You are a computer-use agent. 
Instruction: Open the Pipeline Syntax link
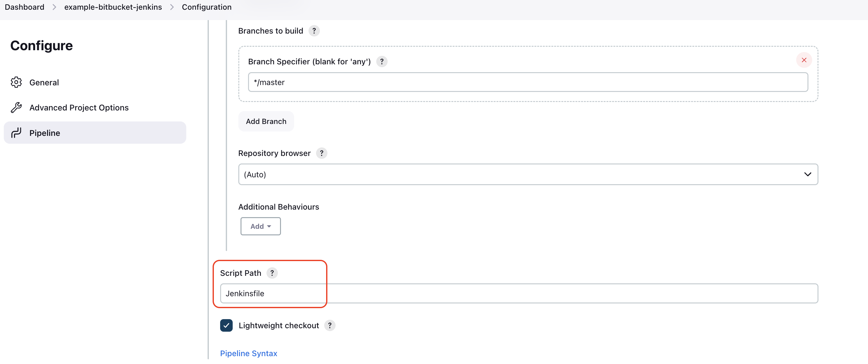[x=248, y=353]
